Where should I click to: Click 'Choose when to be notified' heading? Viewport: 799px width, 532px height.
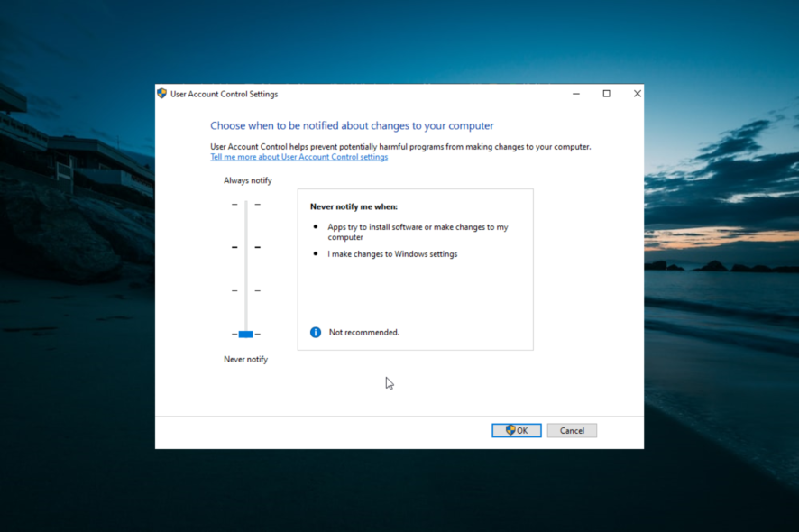[x=352, y=126]
